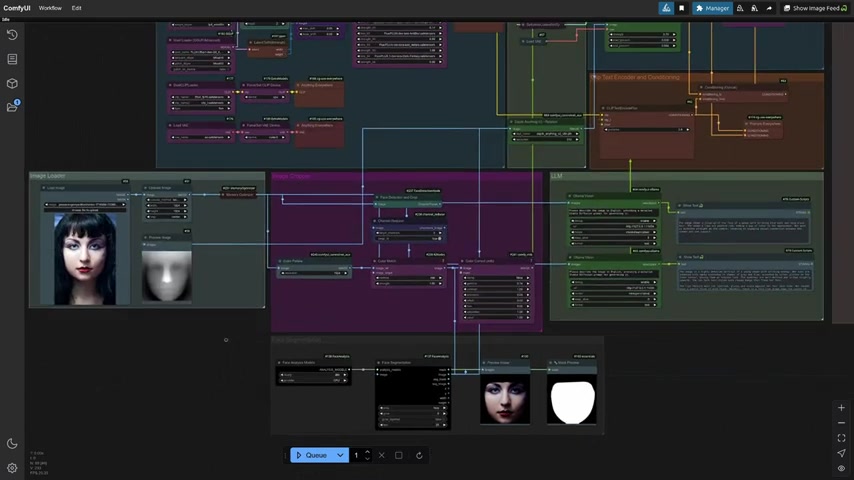Expand the Queue button dropdown arrow
The image size is (854, 480).
point(340,455)
